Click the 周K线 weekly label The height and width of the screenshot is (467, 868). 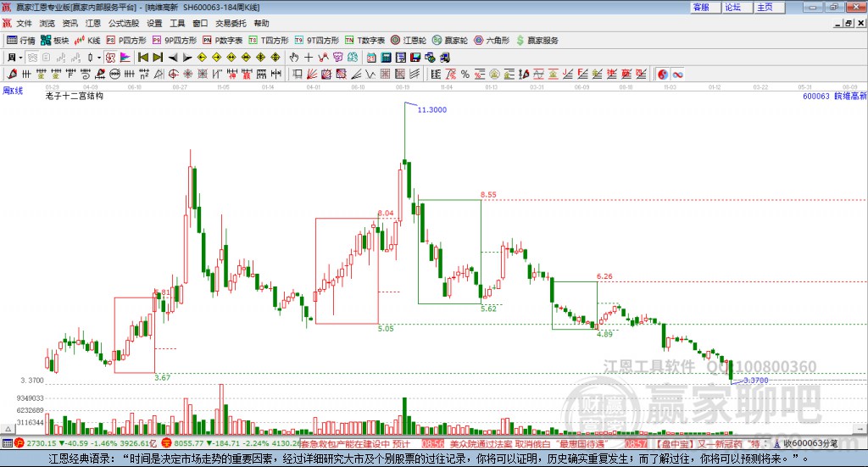click(x=13, y=90)
